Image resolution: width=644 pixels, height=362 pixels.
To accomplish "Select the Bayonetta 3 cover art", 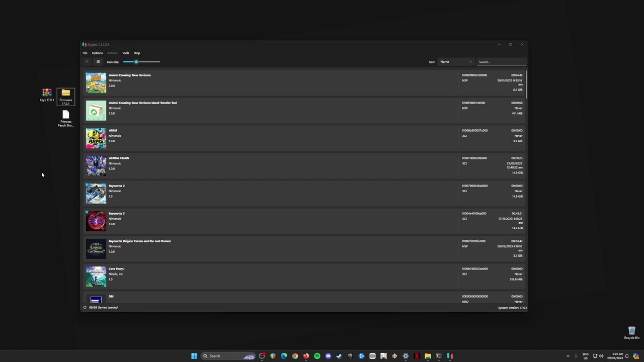I will point(96,221).
